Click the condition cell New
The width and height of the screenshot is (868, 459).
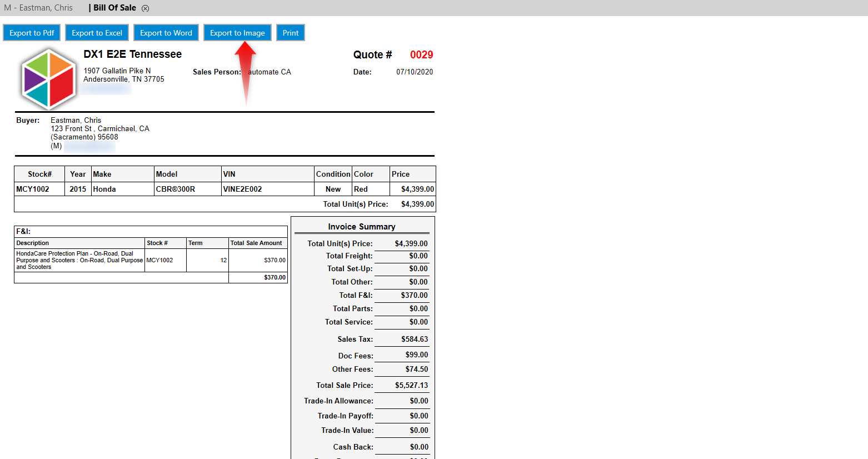tap(333, 189)
